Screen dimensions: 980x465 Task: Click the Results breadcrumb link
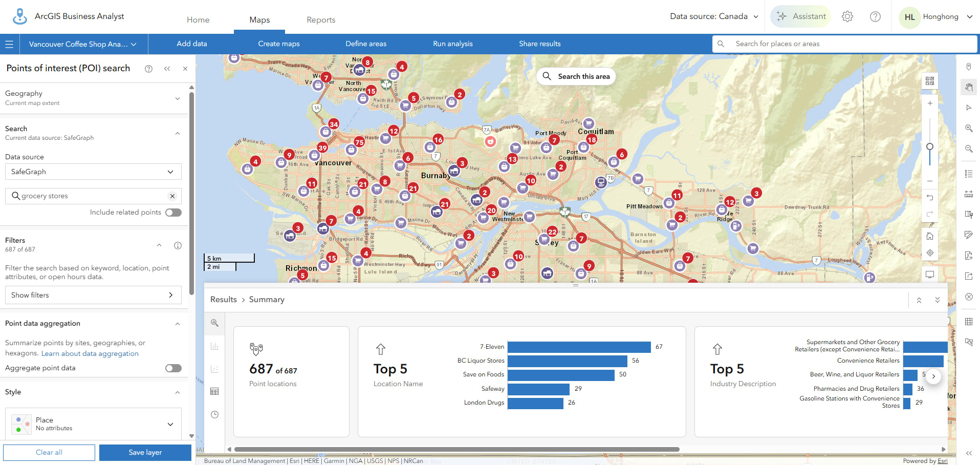[224, 300]
